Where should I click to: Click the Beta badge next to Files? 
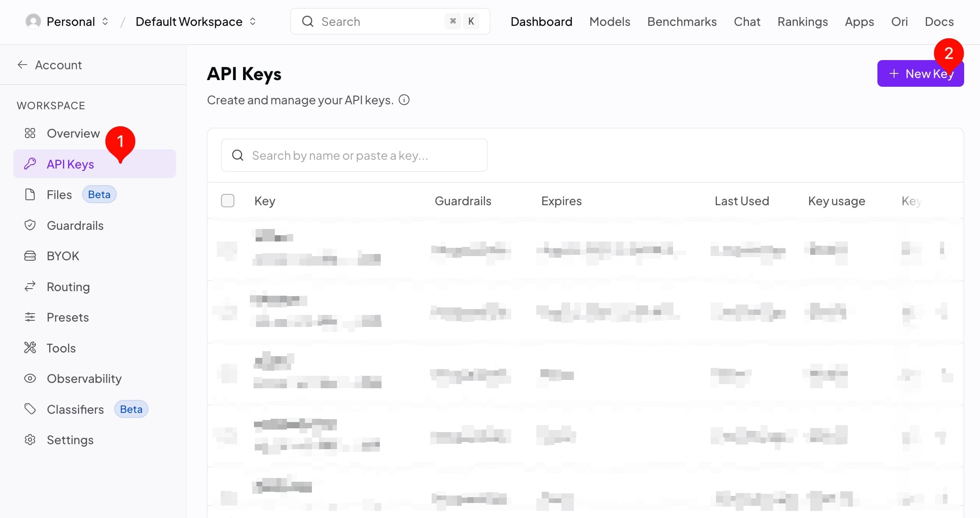(99, 194)
